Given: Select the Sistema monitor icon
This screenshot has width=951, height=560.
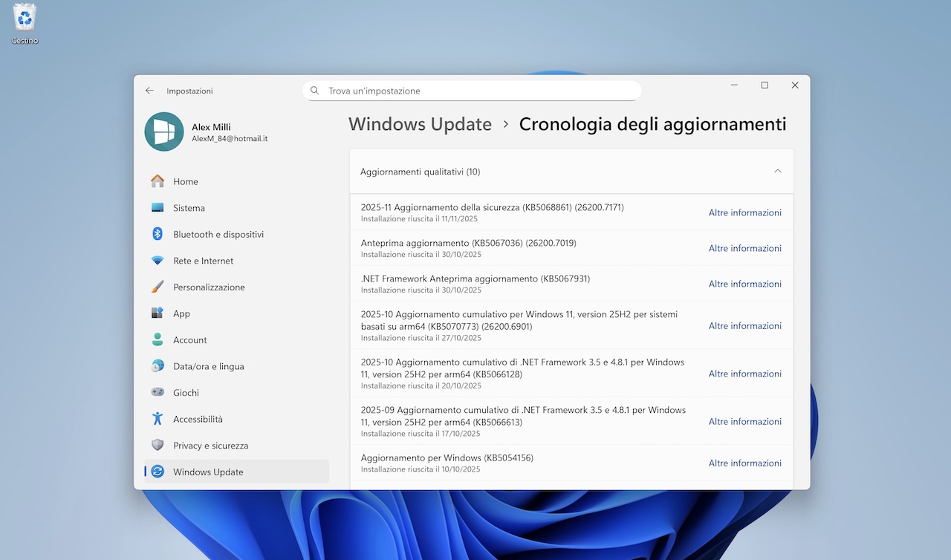Looking at the screenshot, I should (x=158, y=208).
